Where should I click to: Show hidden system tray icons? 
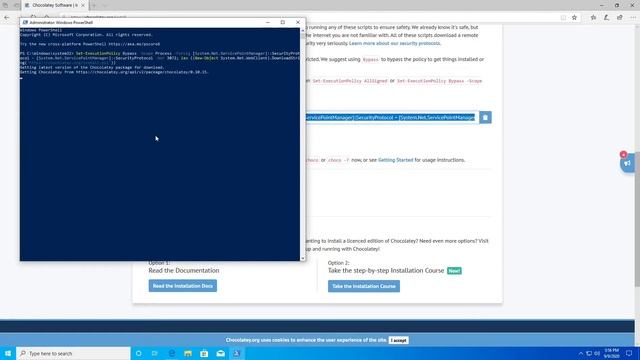[581, 353]
